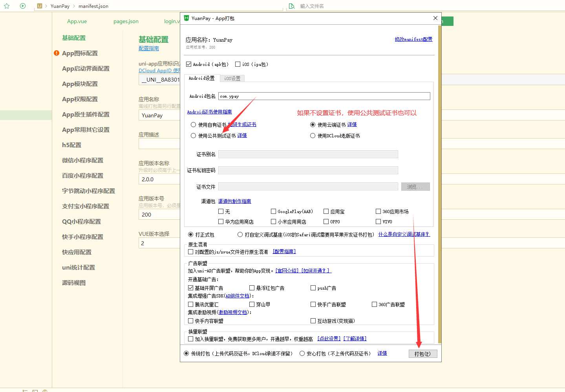Toggle 基础开屏广告 checkbox

(x=190, y=288)
